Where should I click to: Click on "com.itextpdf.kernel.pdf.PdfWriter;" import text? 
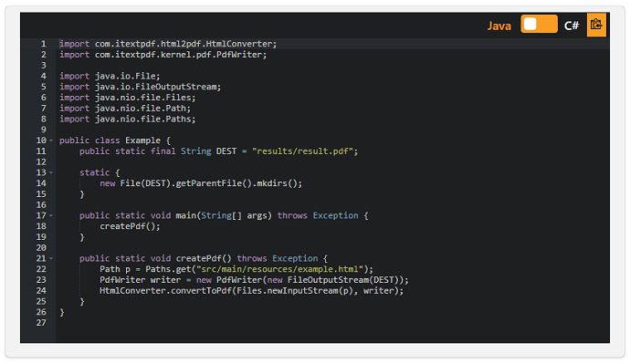pos(181,55)
